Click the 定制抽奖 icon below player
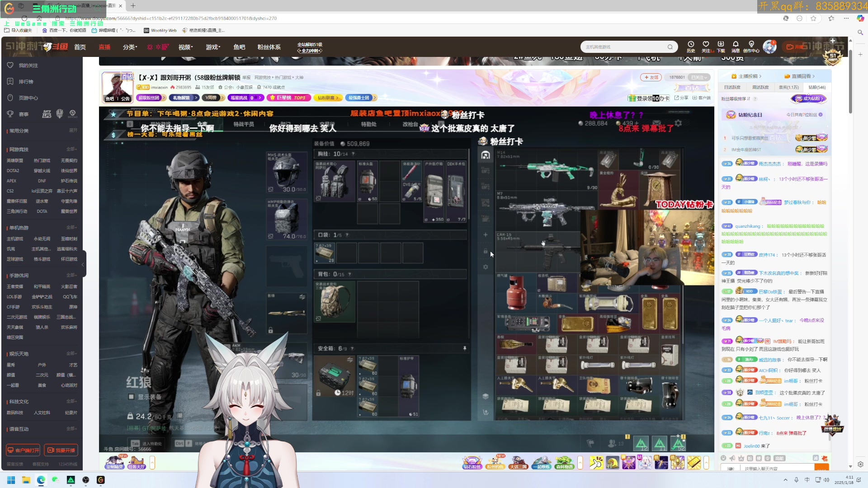Viewport: 868px width, 488px height. [114, 463]
